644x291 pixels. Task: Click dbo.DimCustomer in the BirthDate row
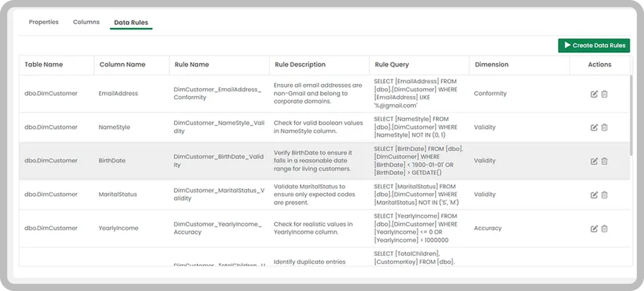click(x=51, y=161)
